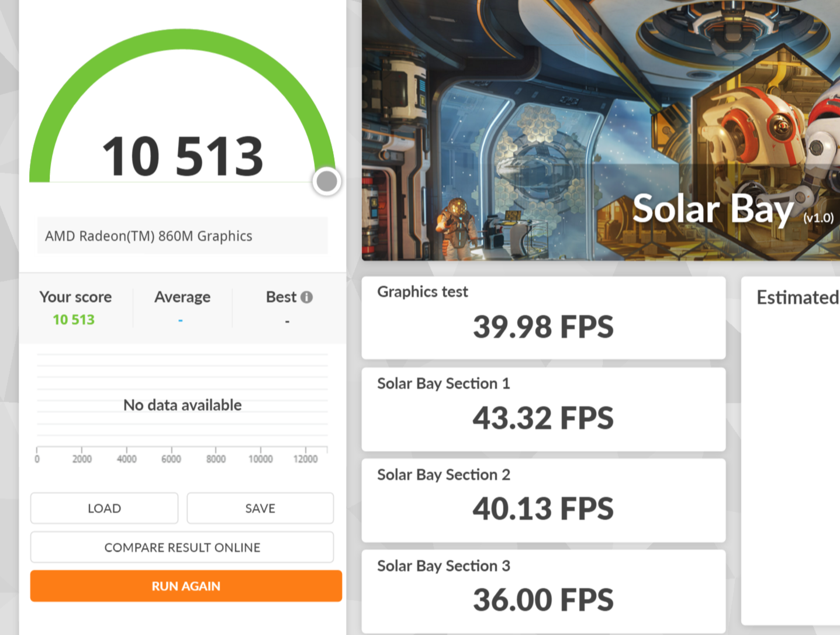This screenshot has width=840, height=635.
Task: Click the Solar Bay Section 1 label
Action: (444, 384)
